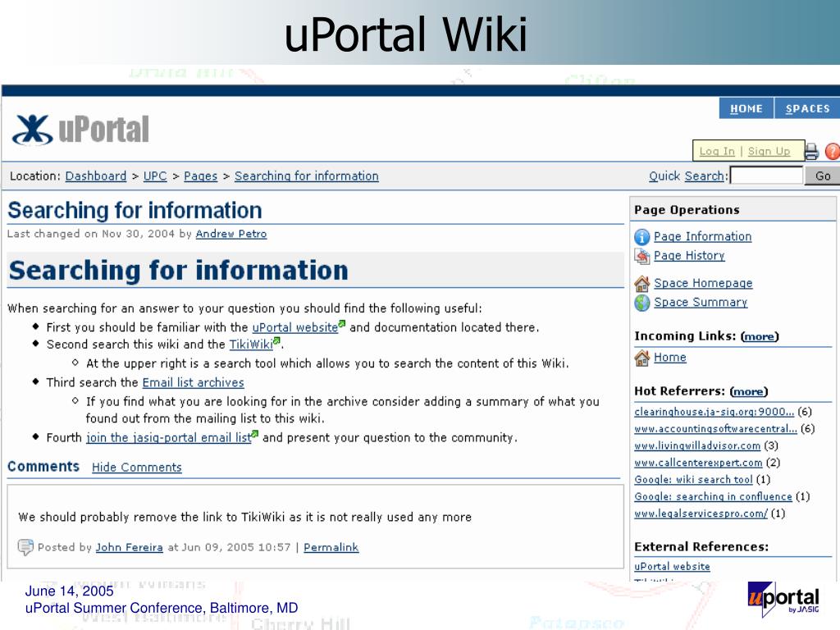Open Google: wiki search tool referrer

coord(693,480)
